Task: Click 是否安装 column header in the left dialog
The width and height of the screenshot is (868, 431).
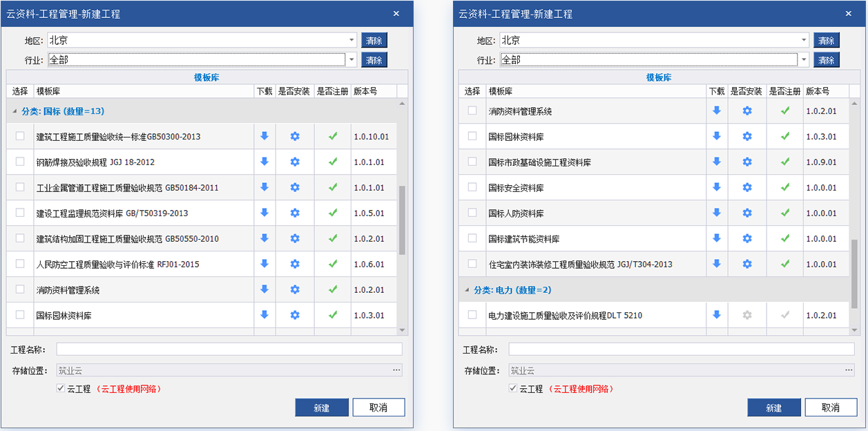Action: tap(294, 91)
